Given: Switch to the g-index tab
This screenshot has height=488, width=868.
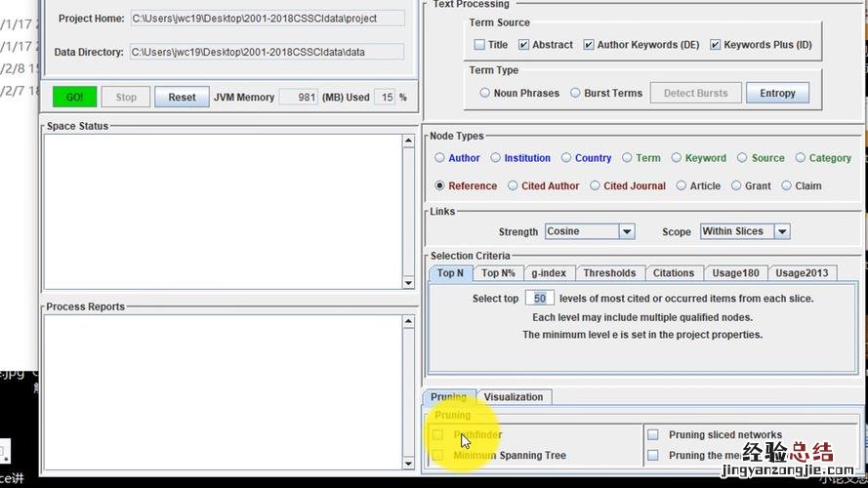Looking at the screenshot, I should tap(548, 273).
